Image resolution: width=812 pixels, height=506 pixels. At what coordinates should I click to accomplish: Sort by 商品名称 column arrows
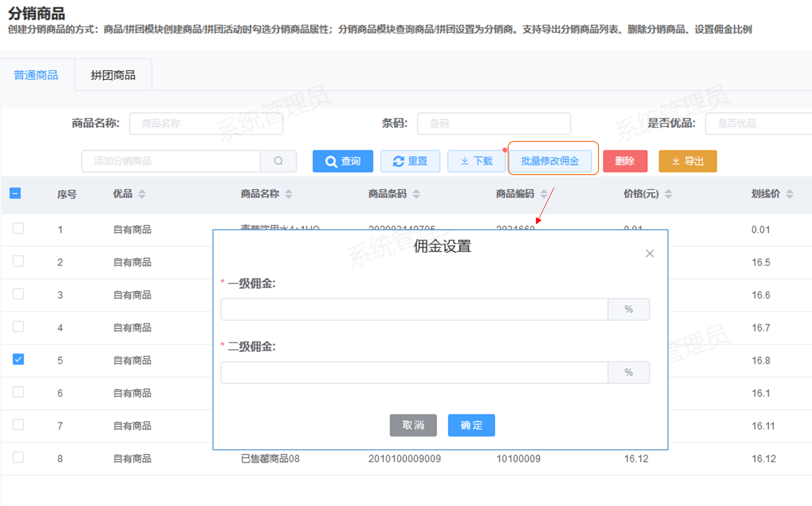click(289, 194)
